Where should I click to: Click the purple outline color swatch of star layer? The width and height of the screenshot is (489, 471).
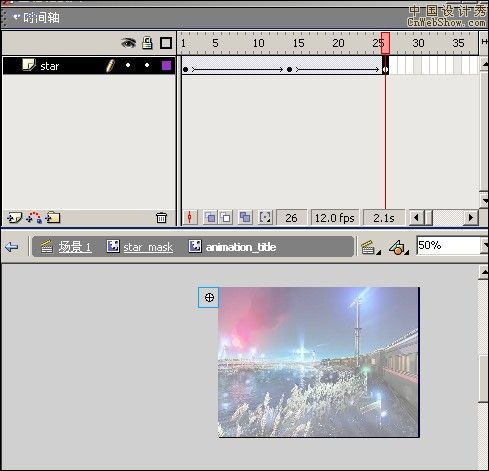[166, 65]
